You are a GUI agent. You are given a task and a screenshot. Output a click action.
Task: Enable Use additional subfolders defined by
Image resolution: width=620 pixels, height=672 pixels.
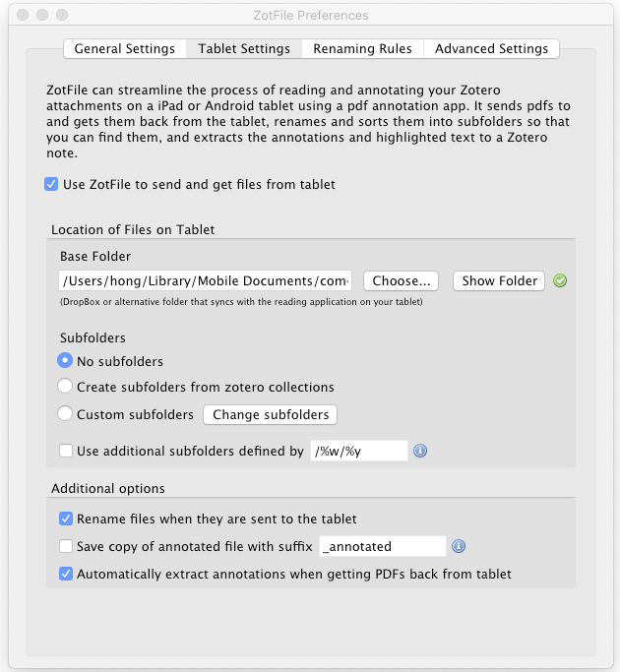point(66,451)
